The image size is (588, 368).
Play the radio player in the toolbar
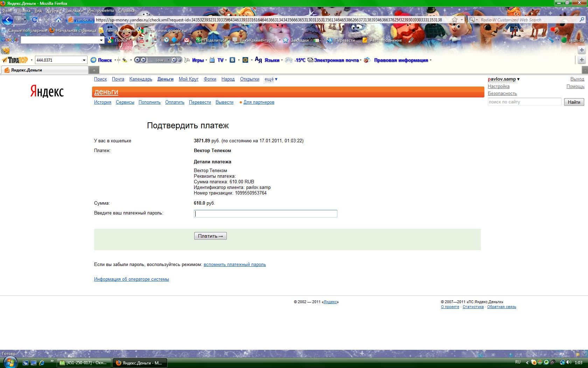pos(143,60)
